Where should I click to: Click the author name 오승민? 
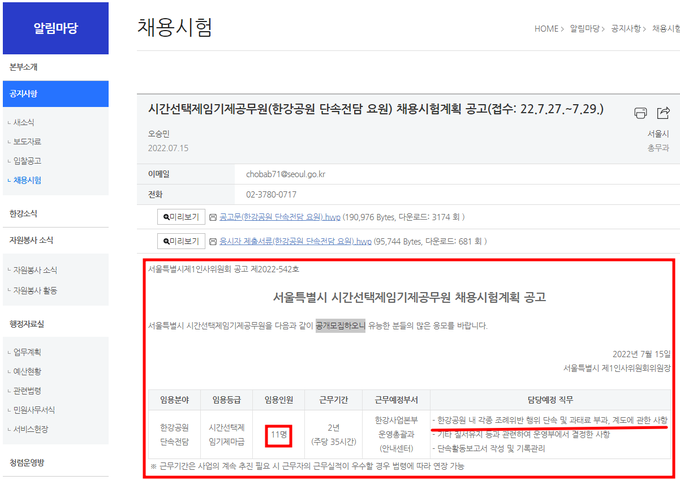(159, 134)
